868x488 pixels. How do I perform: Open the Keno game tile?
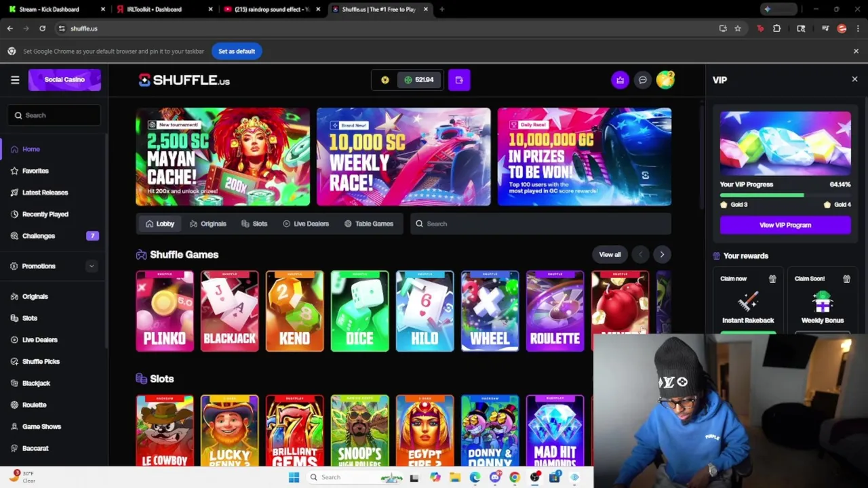point(295,311)
